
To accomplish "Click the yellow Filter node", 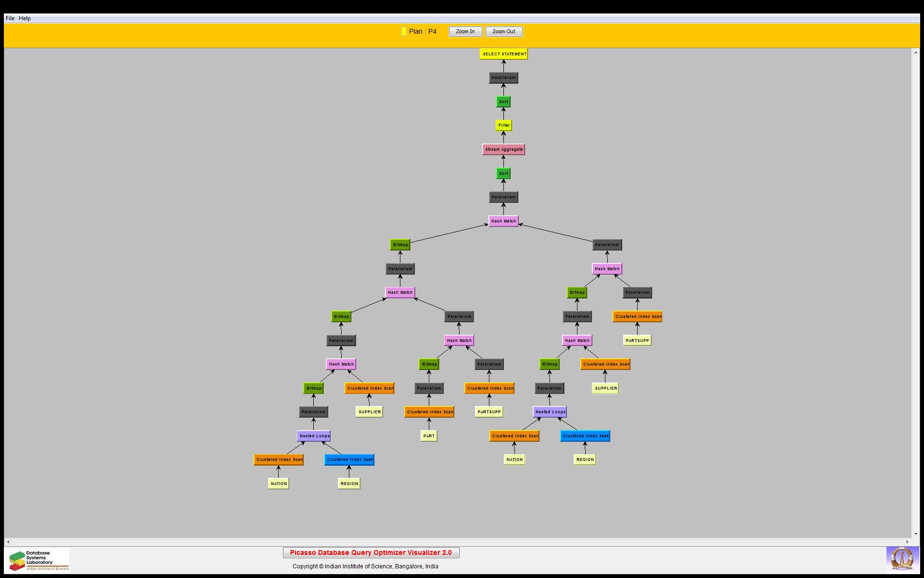I will (x=503, y=125).
